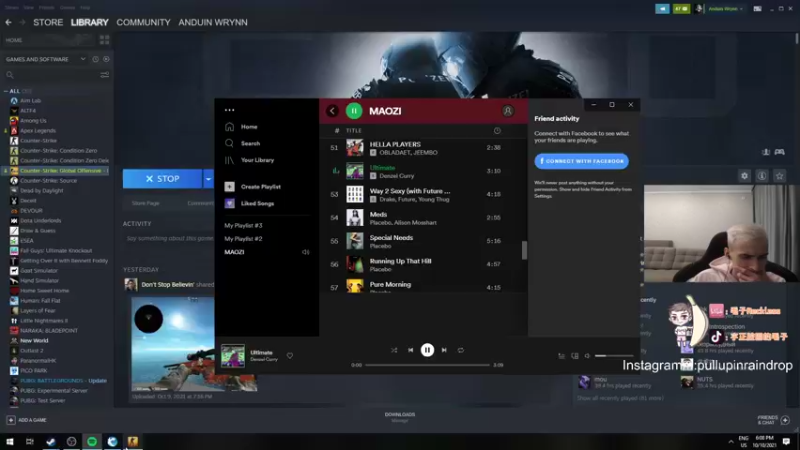Open game info icon
Viewport: 800px width, 450px height.
762,176
